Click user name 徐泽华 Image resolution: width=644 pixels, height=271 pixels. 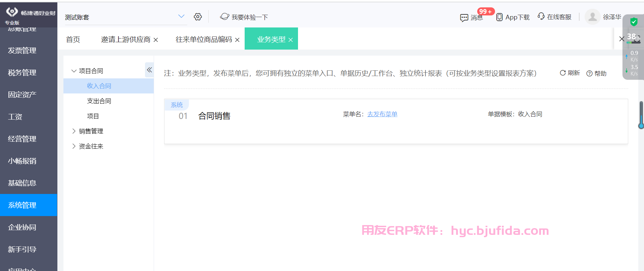point(612,17)
